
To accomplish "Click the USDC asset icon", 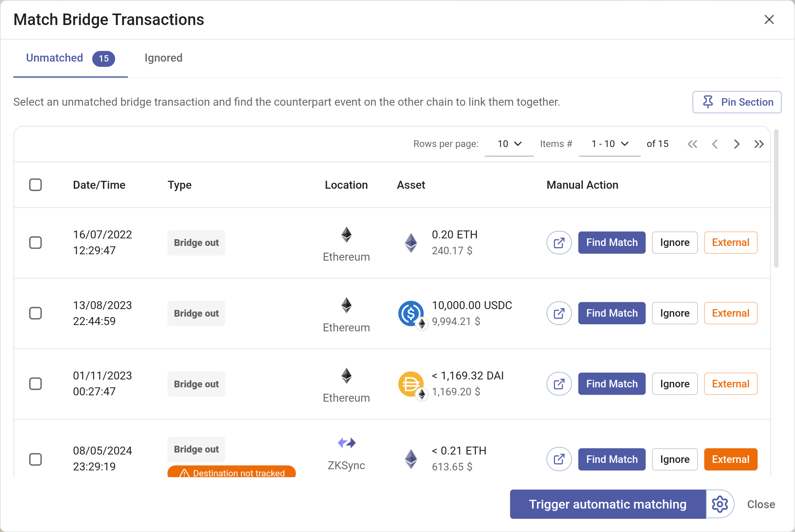I will pos(411,313).
